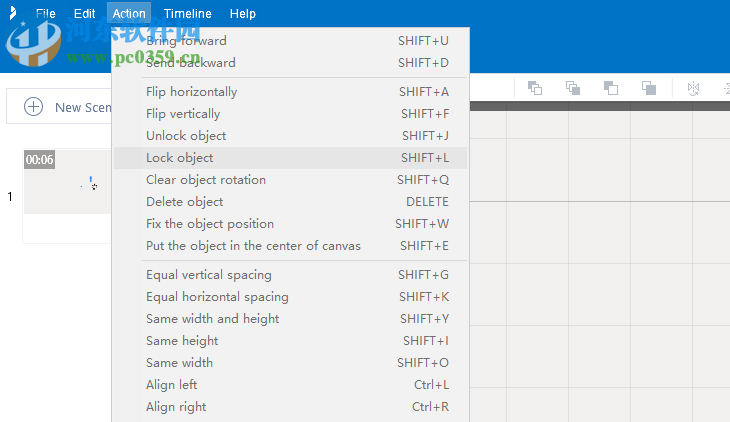Screen dimensions: 730x422
Task: Click the leftmost layer-order icon in toolbar
Action: [535, 88]
